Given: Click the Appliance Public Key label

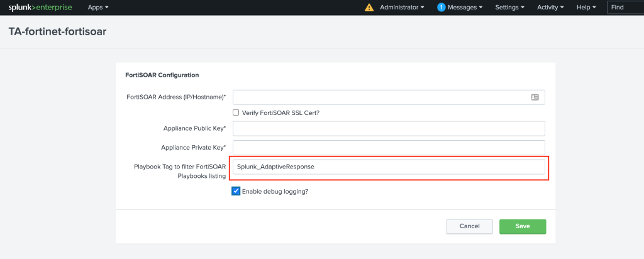Looking at the screenshot, I should [195, 128].
